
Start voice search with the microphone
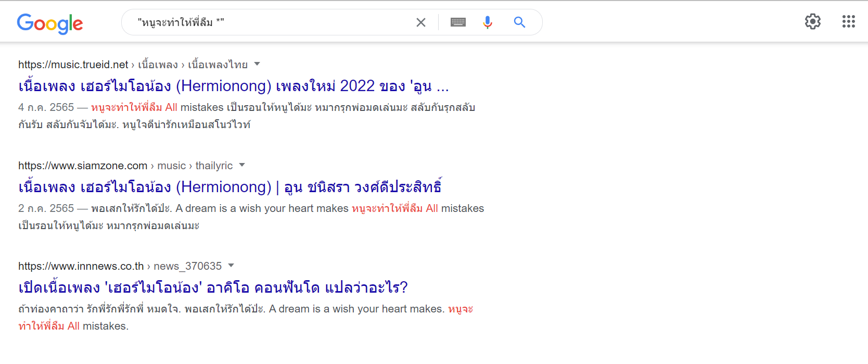pos(488,22)
